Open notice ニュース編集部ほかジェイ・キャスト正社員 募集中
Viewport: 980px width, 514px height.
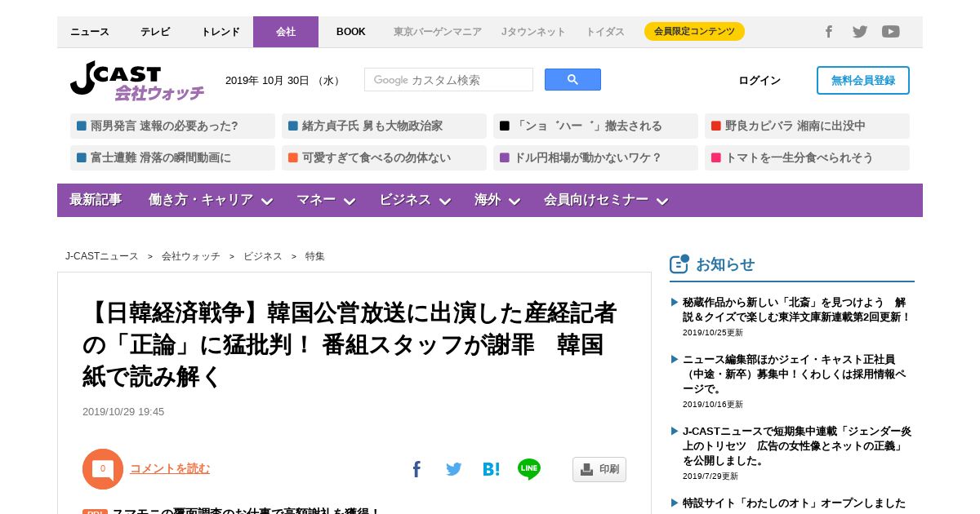(794, 374)
